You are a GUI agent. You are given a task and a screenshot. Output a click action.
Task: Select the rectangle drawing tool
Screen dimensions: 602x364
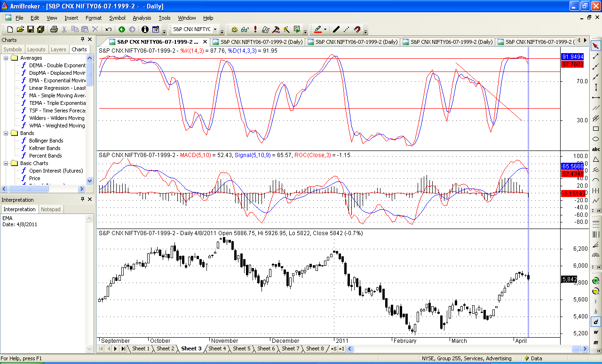coord(596,128)
